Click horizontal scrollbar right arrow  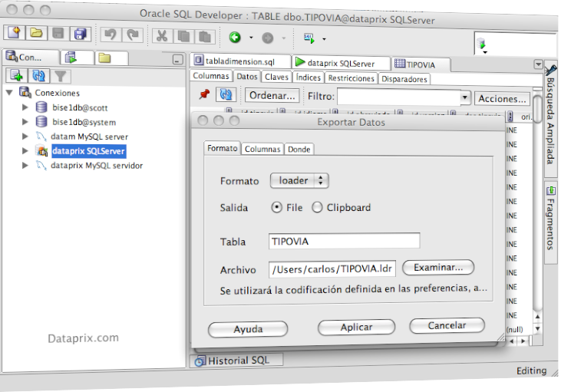pyautogui.click(x=523, y=341)
